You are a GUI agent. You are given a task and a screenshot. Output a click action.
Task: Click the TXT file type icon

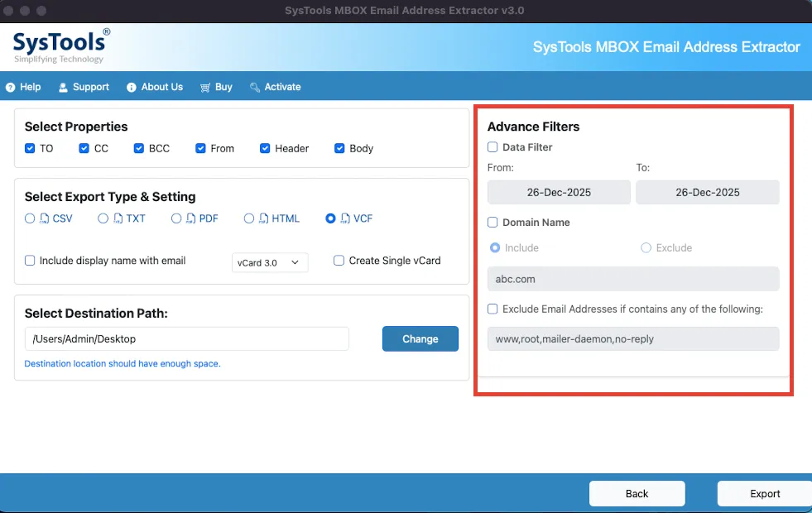pyautogui.click(x=118, y=218)
